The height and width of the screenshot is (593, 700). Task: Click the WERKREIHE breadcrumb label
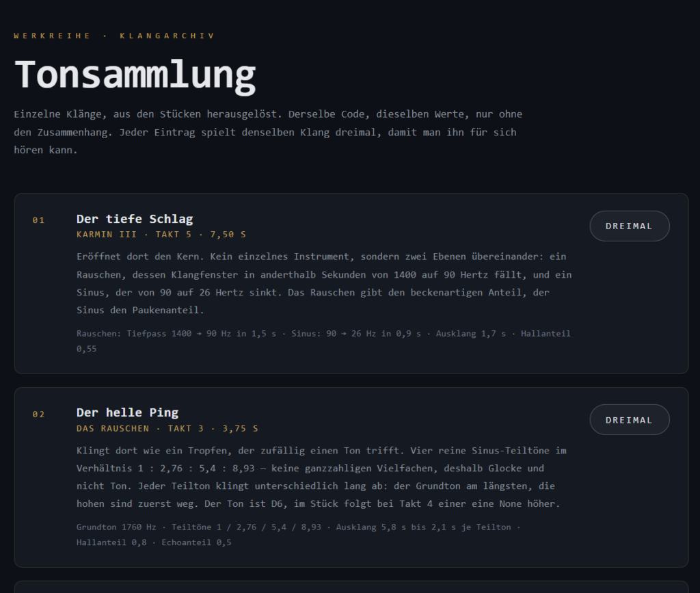[52, 36]
